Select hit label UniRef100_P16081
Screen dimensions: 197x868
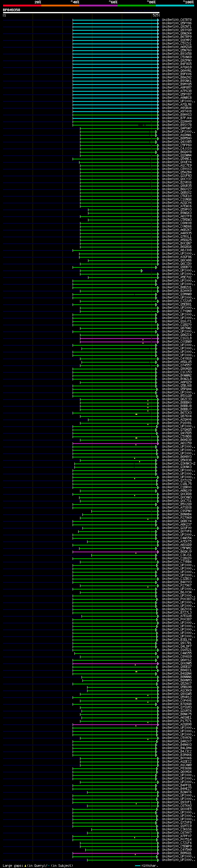coord(177,423)
